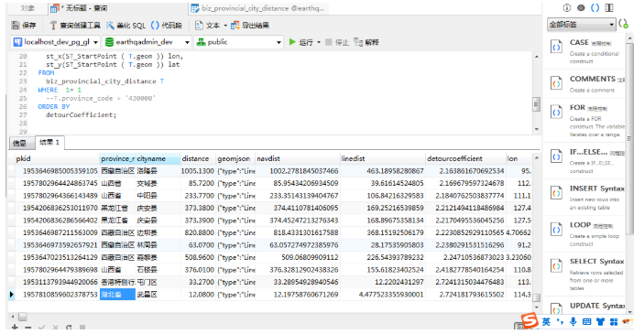Click Sogou input method S icon
Screen dimensions: 644x334
pos(529,320)
